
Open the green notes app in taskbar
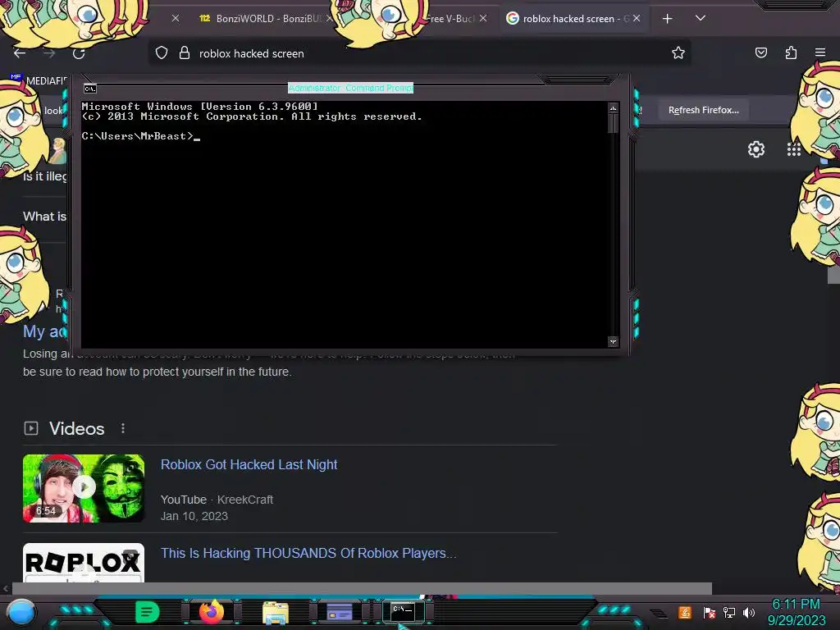(147, 612)
